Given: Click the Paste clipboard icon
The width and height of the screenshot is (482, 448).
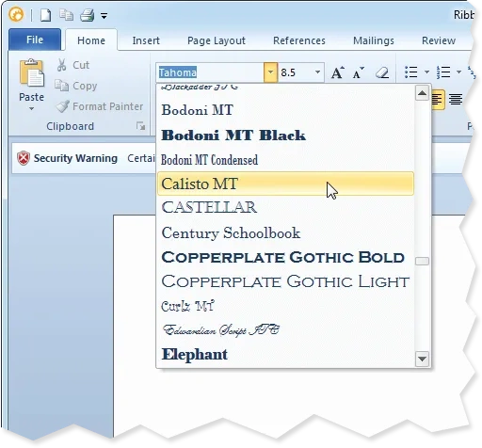Looking at the screenshot, I should coord(31,73).
